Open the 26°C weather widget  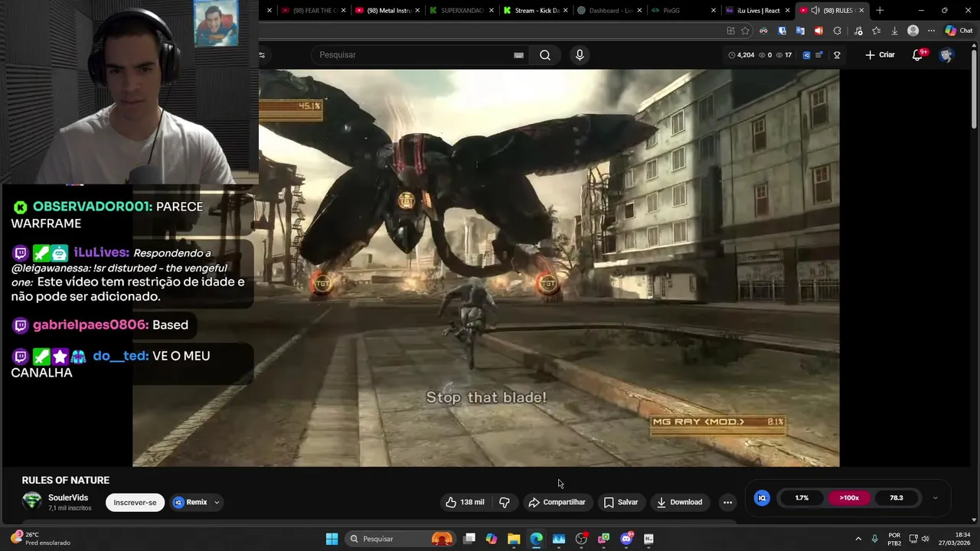coord(41,539)
